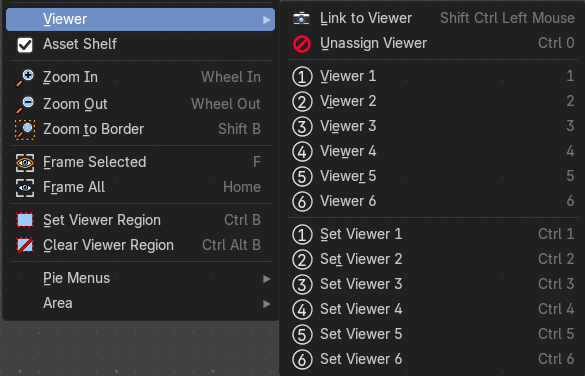The height and width of the screenshot is (376, 585).
Task: Click the circled 6 icon beside Viewer 6
Action: coord(302,201)
